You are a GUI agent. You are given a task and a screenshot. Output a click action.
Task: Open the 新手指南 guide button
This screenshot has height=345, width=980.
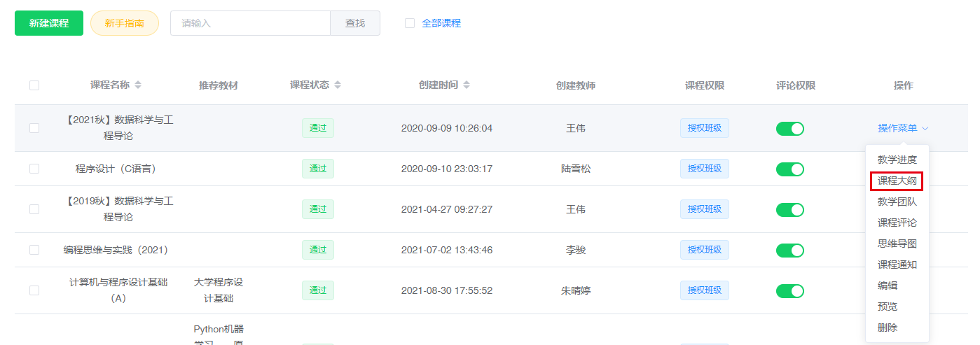coord(125,23)
